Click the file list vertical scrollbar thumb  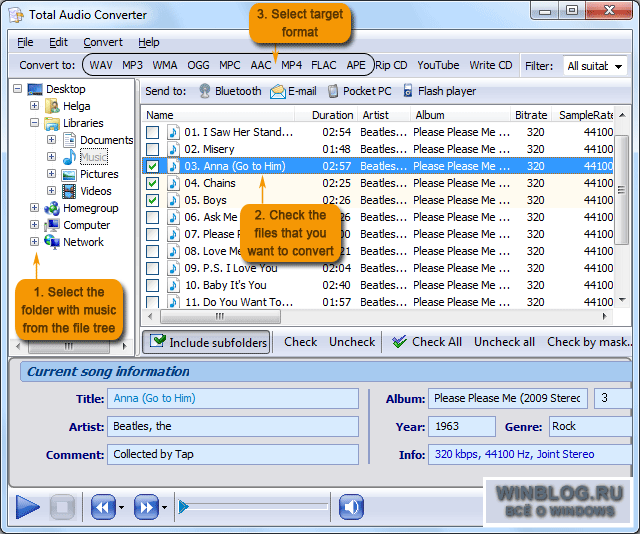click(621, 190)
